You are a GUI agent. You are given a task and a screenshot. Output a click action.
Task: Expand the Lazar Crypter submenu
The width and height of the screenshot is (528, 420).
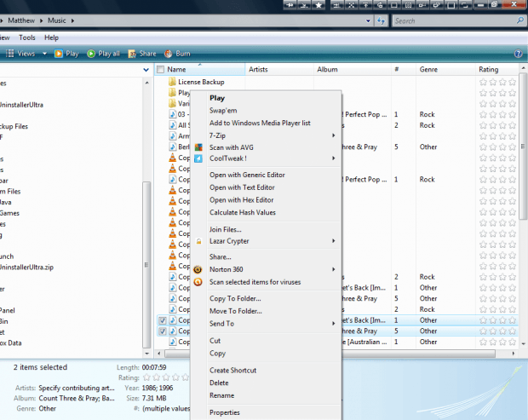pyautogui.click(x=333, y=241)
